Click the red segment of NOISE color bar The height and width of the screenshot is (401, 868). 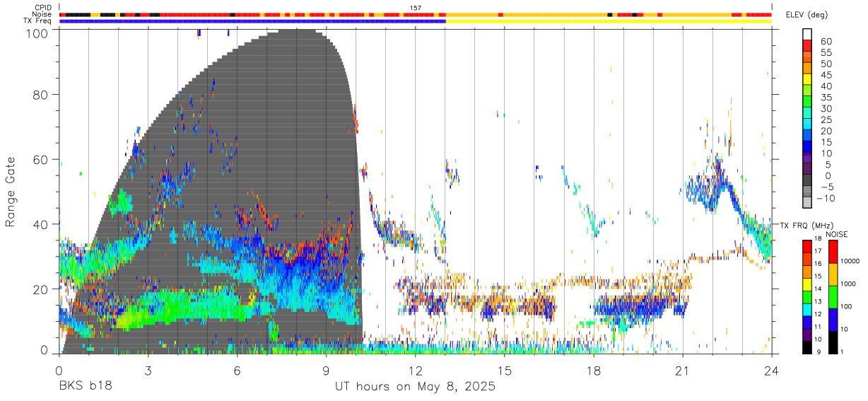(x=833, y=252)
